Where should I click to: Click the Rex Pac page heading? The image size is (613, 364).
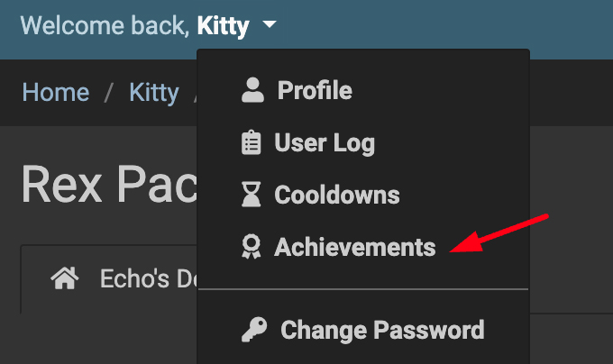tap(108, 185)
